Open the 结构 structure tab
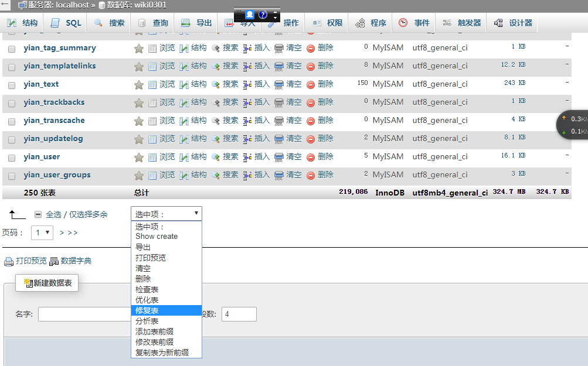The height and width of the screenshot is (366, 588). (22, 23)
